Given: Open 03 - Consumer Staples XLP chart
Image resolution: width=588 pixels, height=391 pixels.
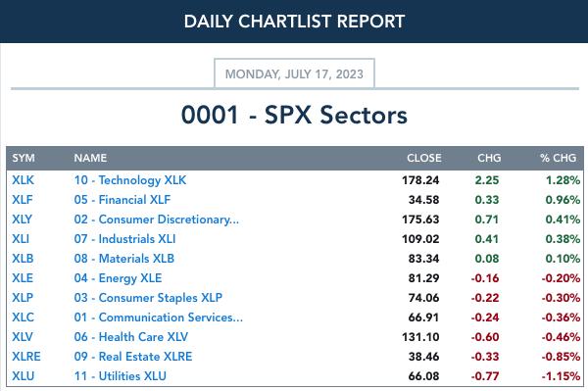Looking at the screenshot, I should tap(148, 298).
